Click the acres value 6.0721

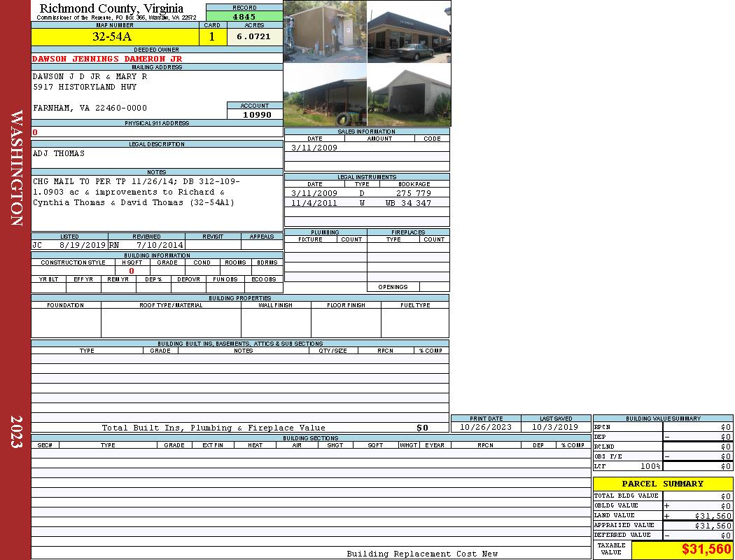[253, 37]
